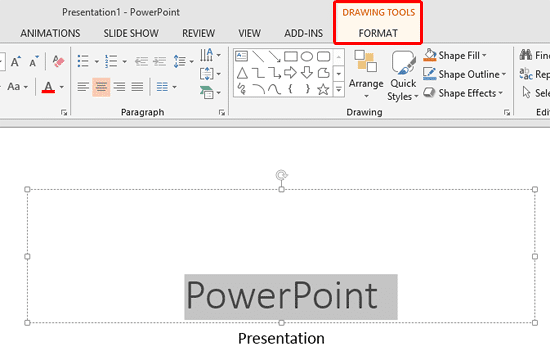Open align text vertical options
The height and width of the screenshot is (360, 550).
coord(210,74)
